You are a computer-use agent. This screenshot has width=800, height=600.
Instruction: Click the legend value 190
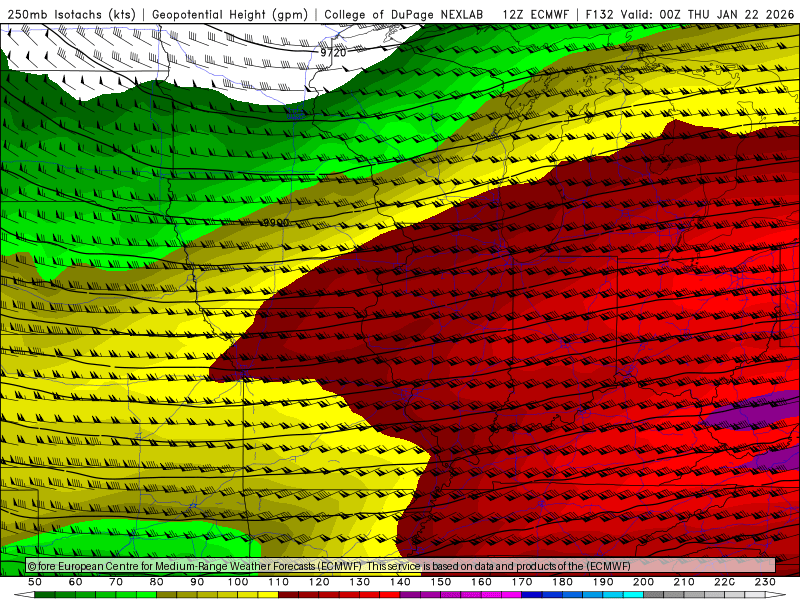click(x=603, y=582)
